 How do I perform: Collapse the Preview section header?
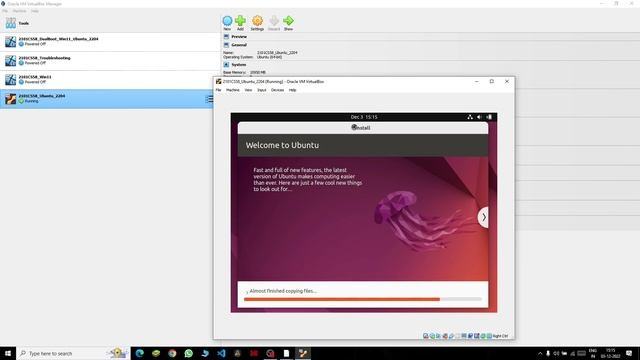click(x=239, y=37)
